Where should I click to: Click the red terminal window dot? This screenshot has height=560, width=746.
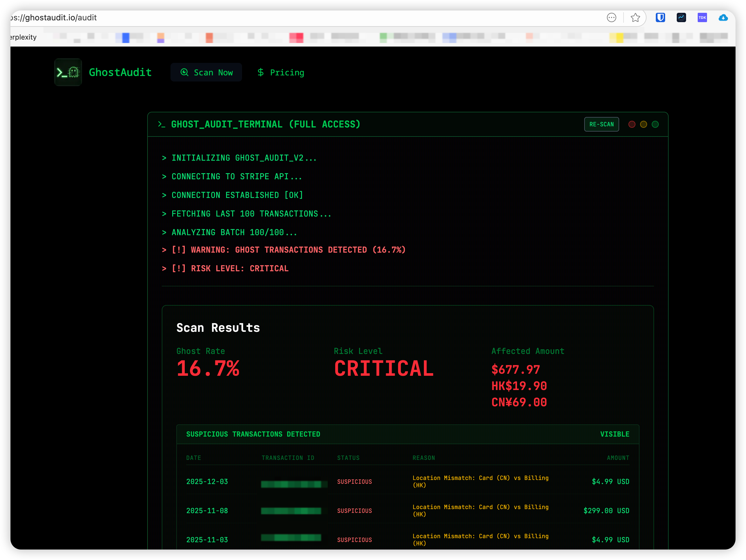[632, 124]
